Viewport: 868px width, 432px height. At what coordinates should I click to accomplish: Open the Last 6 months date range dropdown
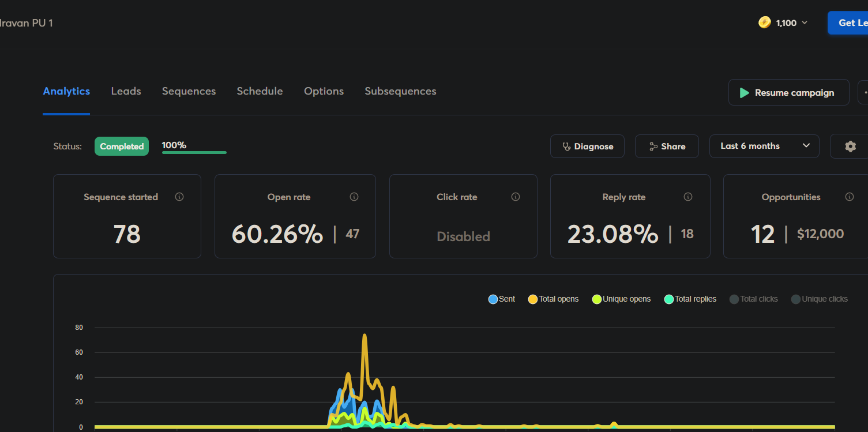764,146
